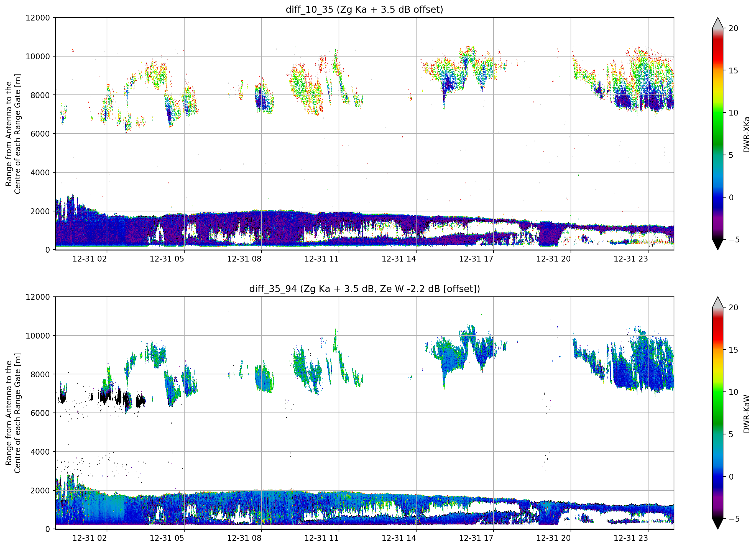Click the black lower arrow of DWR-KaW colorbar
This screenshot has height=548, width=756.
pos(718,523)
